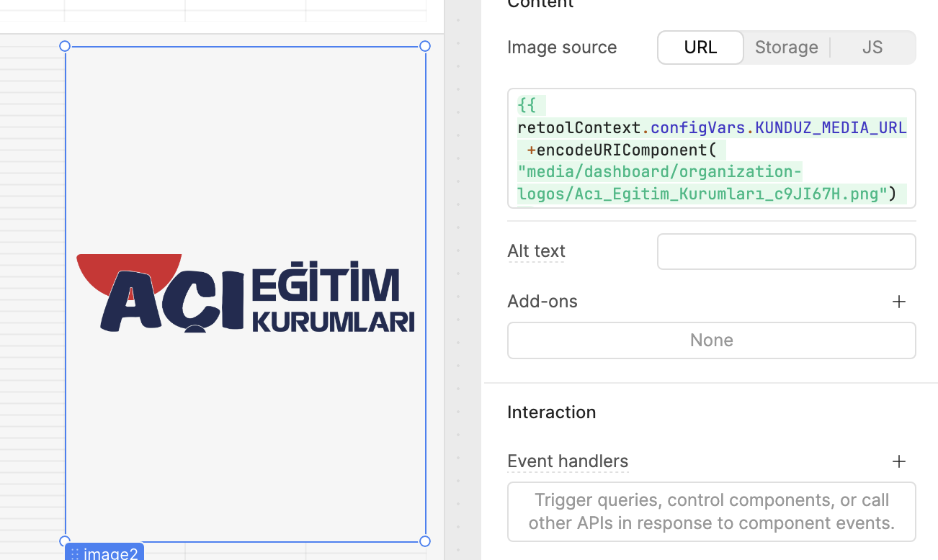The width and height of the screenshot is (938, 560).
Task: Add an event handler with plus icon
Action: click(898, 461)
